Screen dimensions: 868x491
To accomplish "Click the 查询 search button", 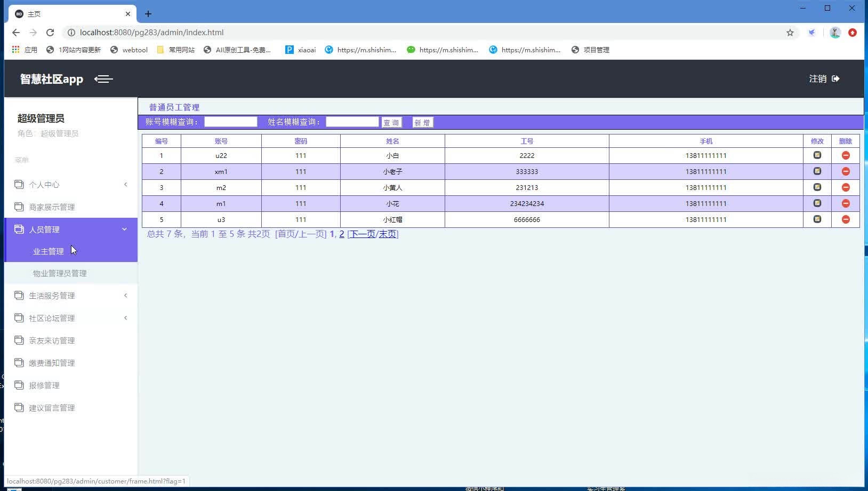I will [391, 123].
